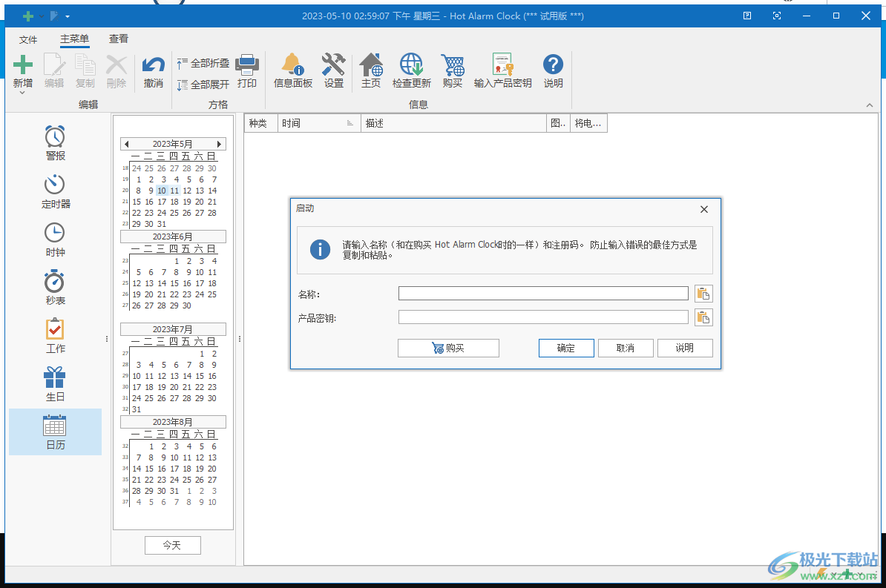Select 定时器 timer in sidebar
This screenshot has height=588, width=886.
click(55, 191)
